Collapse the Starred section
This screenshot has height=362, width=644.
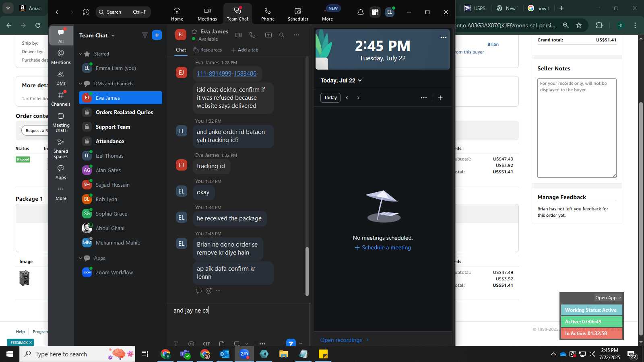click(80, 54)
